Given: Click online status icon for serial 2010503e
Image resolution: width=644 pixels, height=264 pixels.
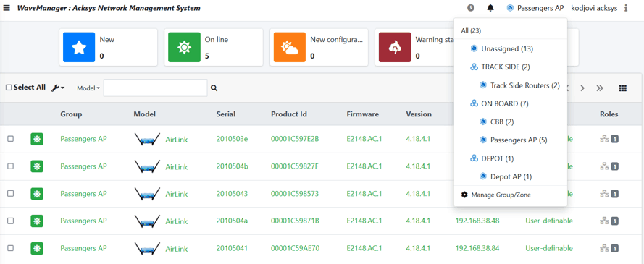Looking at the screenshot, I should pos(37,139).
